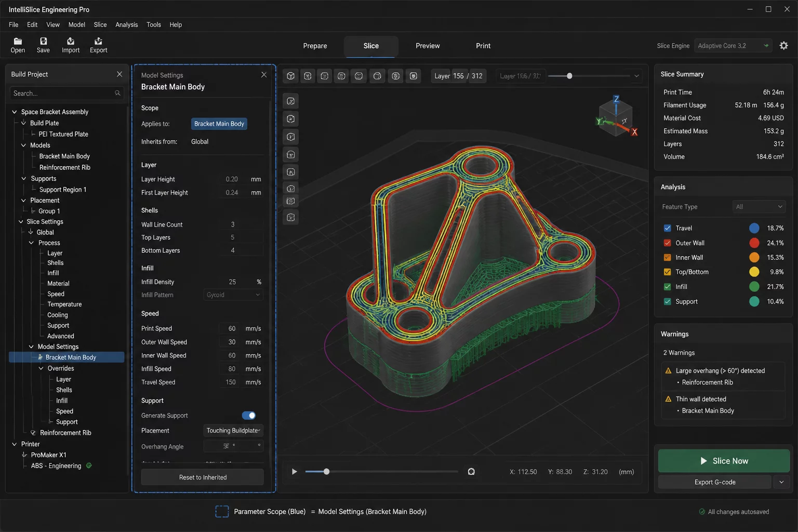
Task: Click the Import model icon
Action: tap(71, 41)
